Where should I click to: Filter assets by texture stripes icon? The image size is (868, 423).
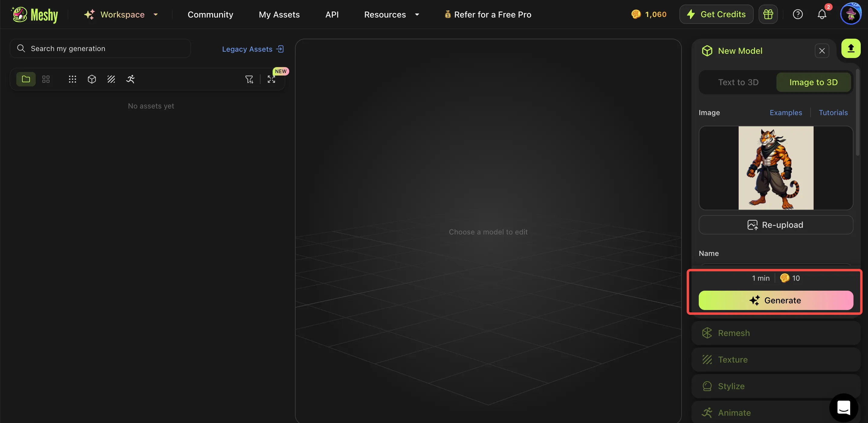[x=111, y=79]
